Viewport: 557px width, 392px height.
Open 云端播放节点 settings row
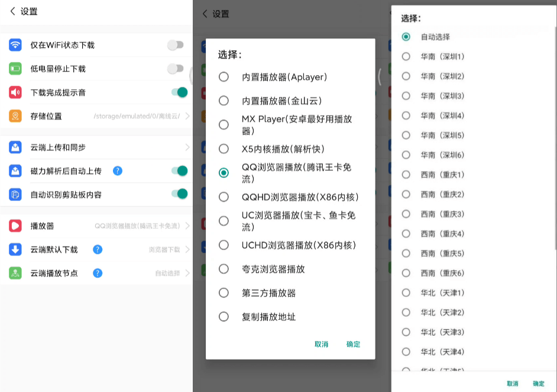pyautogui.click(x=96, y=273)
